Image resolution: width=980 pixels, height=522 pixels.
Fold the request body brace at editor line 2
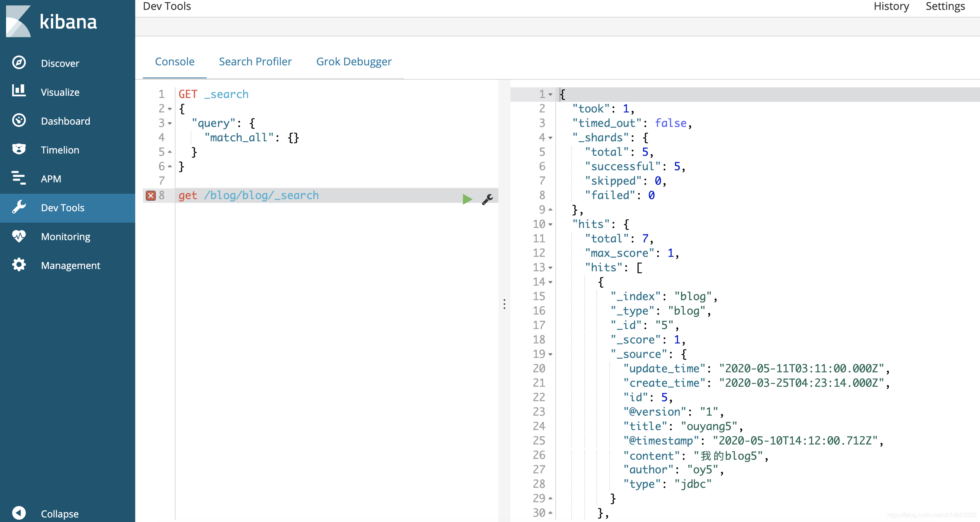coord(170,109)
